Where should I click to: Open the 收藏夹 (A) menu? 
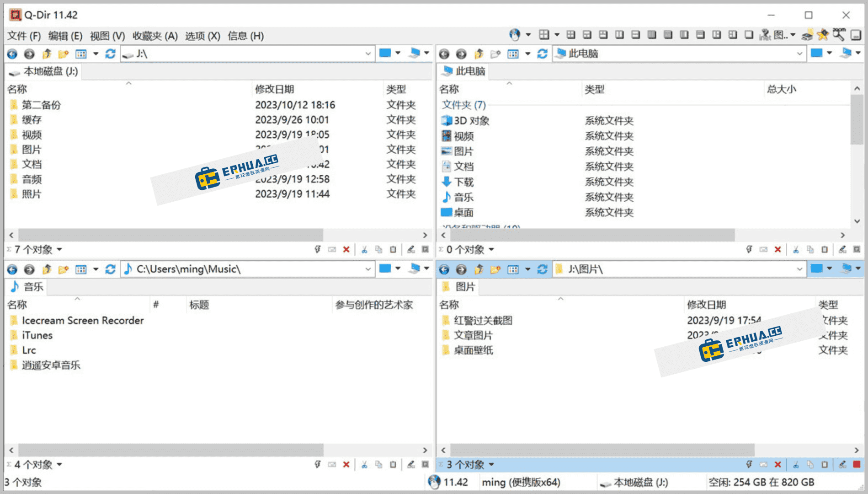[x=155, y=36]
